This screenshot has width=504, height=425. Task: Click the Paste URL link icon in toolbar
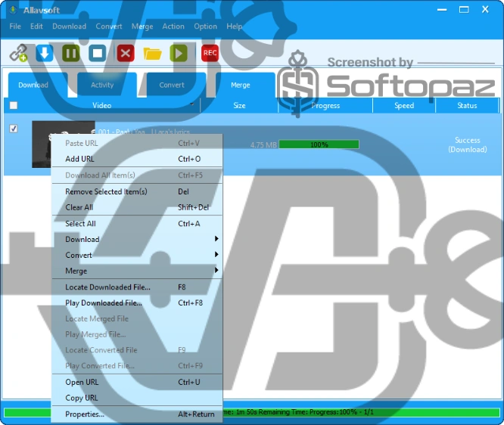pyautogui.click(x=18, y=53)
